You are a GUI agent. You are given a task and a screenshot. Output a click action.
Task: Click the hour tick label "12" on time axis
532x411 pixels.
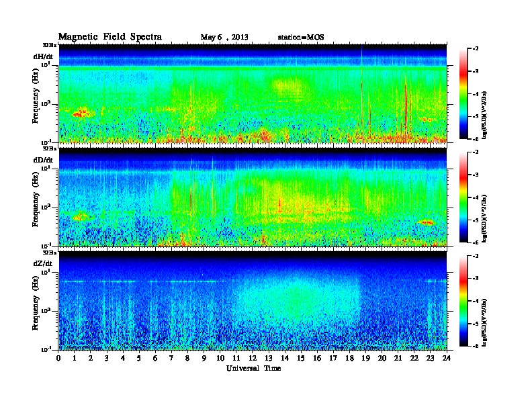[253, 358]
